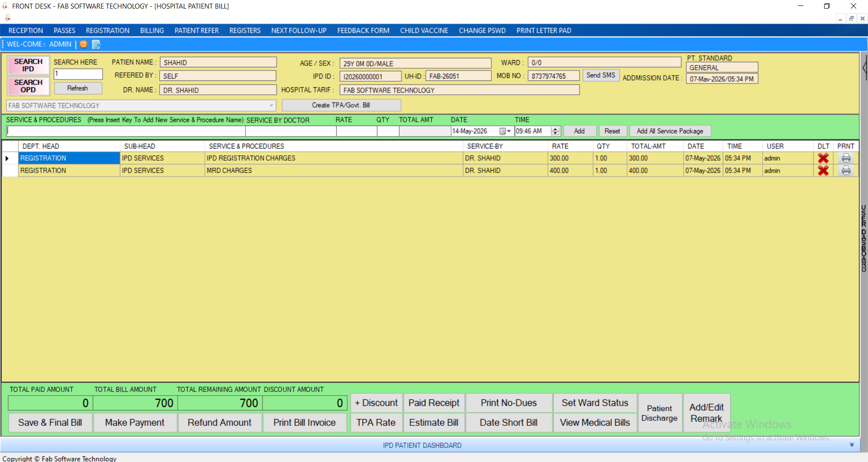868x462 pixels.
Task: Click the Add service button
Action: [x=579, y=131]
